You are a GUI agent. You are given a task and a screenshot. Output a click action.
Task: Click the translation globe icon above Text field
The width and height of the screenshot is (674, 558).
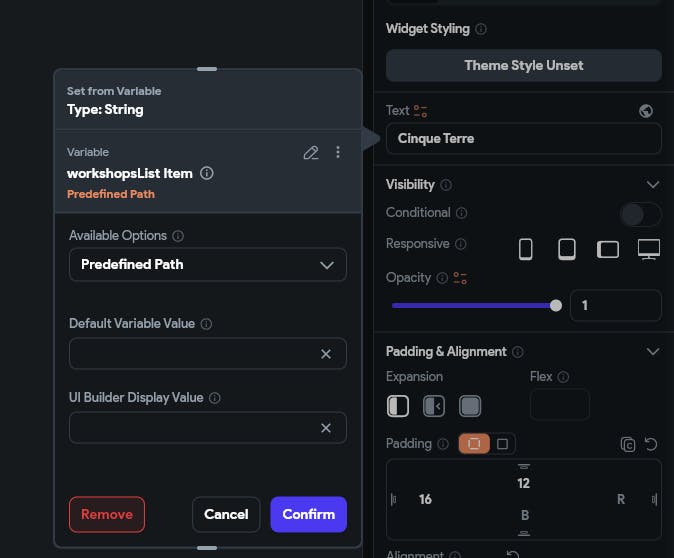point(646,111)
